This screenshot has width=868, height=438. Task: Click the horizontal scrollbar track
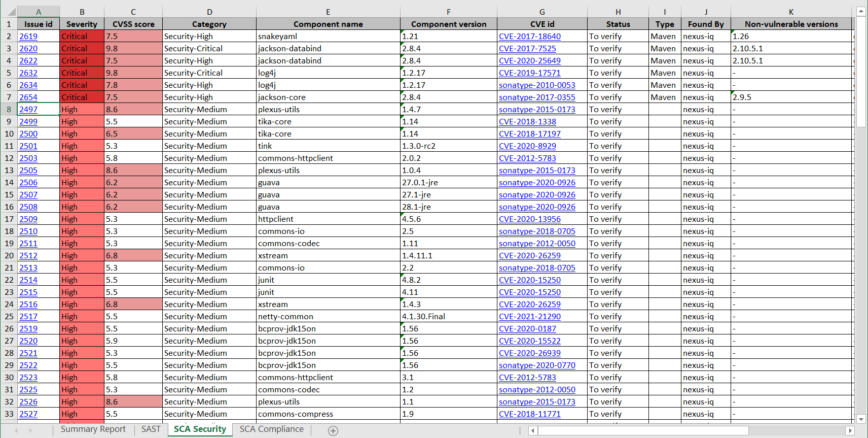point(796,430)
